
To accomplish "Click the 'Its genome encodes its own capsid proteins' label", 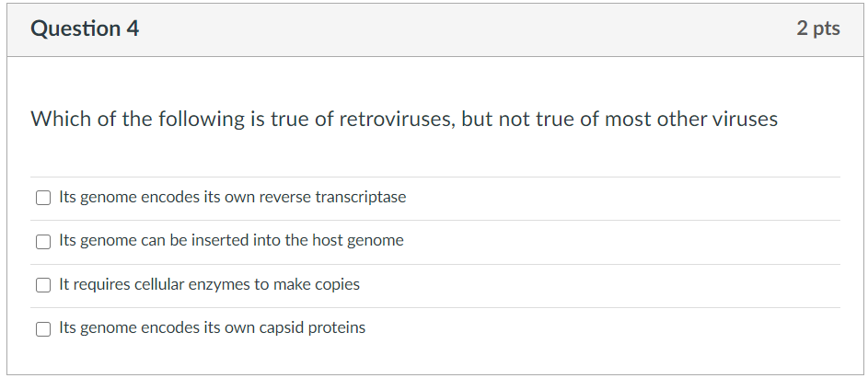I will 212,327.
